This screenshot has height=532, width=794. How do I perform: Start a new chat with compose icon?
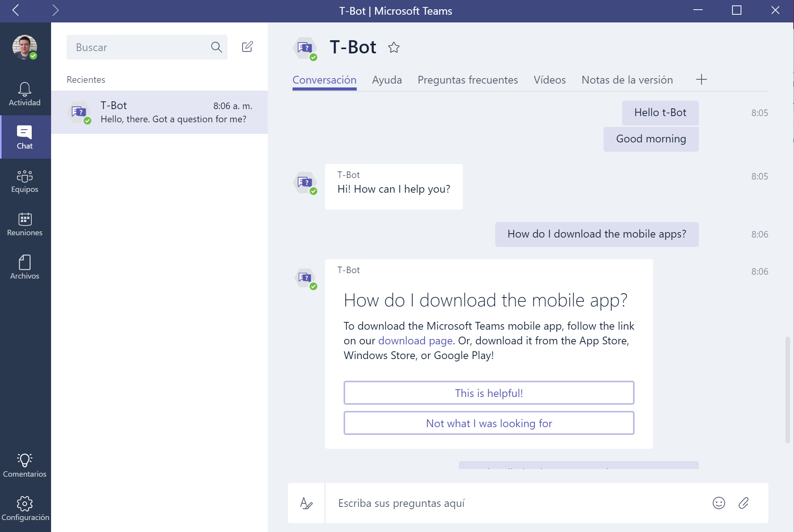247,47
